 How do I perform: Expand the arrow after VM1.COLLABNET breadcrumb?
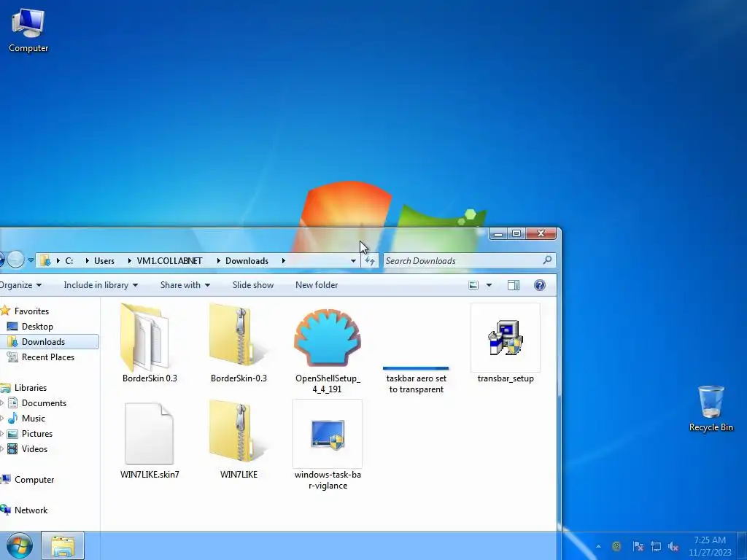click(x=219, y=261)
